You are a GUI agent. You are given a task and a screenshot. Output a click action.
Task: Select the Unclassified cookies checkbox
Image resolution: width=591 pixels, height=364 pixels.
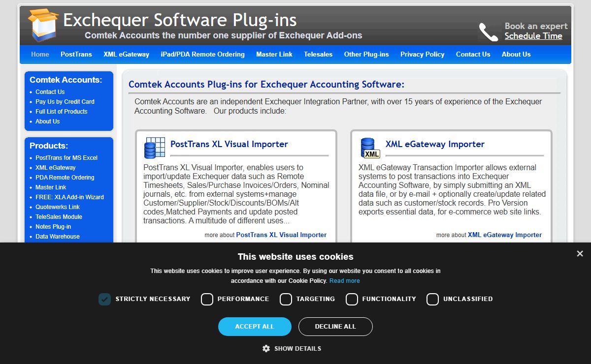(x=432, y=299)
